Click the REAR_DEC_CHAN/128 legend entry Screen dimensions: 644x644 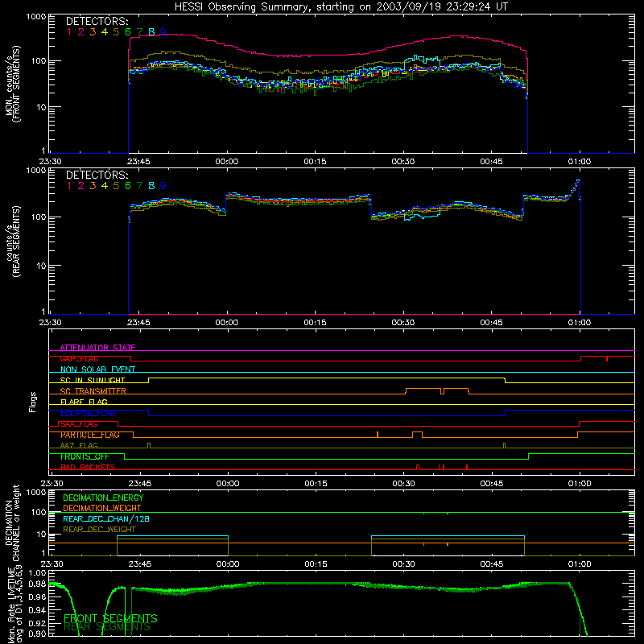pos(106,518)
